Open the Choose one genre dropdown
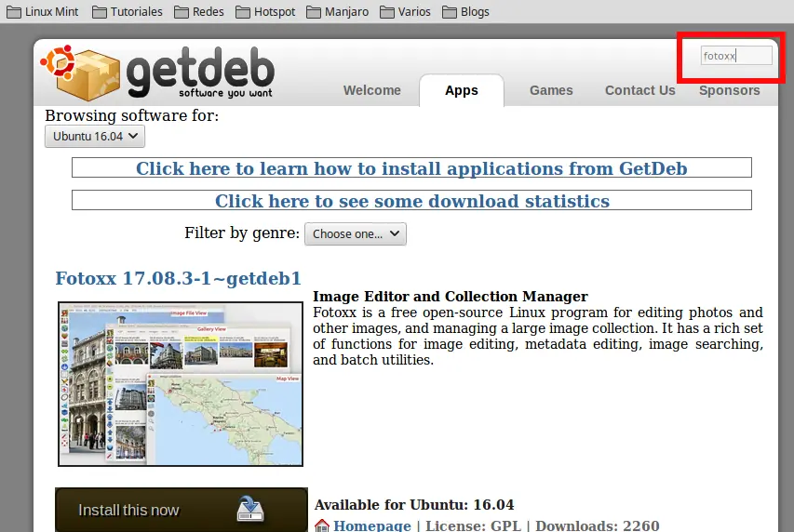 click(x=355, y=233)
